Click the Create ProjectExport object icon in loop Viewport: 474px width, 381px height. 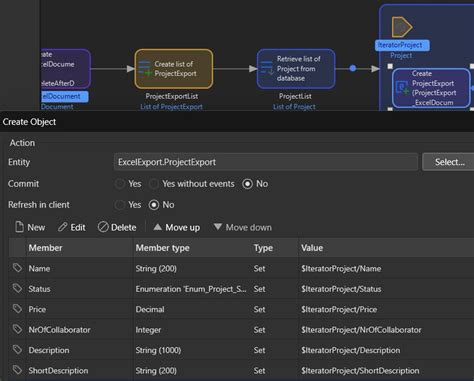click(x=402, y=88)
